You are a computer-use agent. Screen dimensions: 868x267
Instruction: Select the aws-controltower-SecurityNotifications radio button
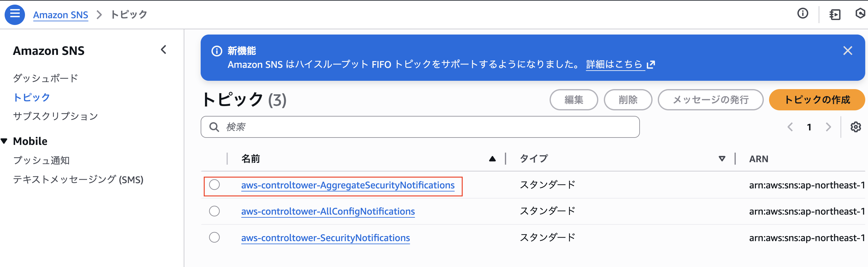coord(214,237)
